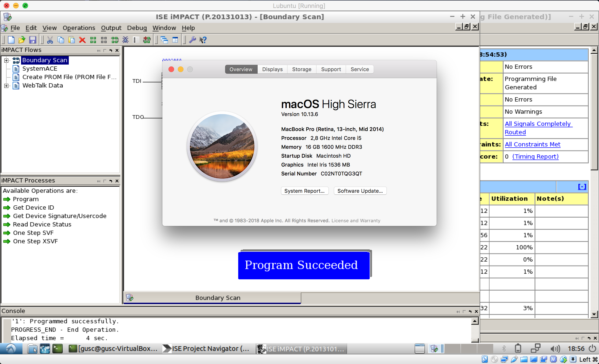Click the iMPACT Operations menu
The height and width of the screenshot is (364, 599).
pyautogui.click(x=78, y=28)
